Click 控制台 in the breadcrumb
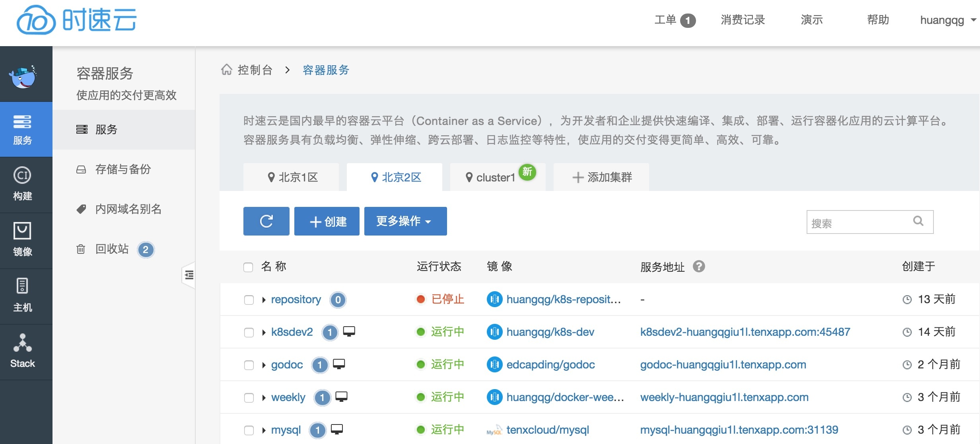Screen dimensions: 980x444 [x=255, y=70]
